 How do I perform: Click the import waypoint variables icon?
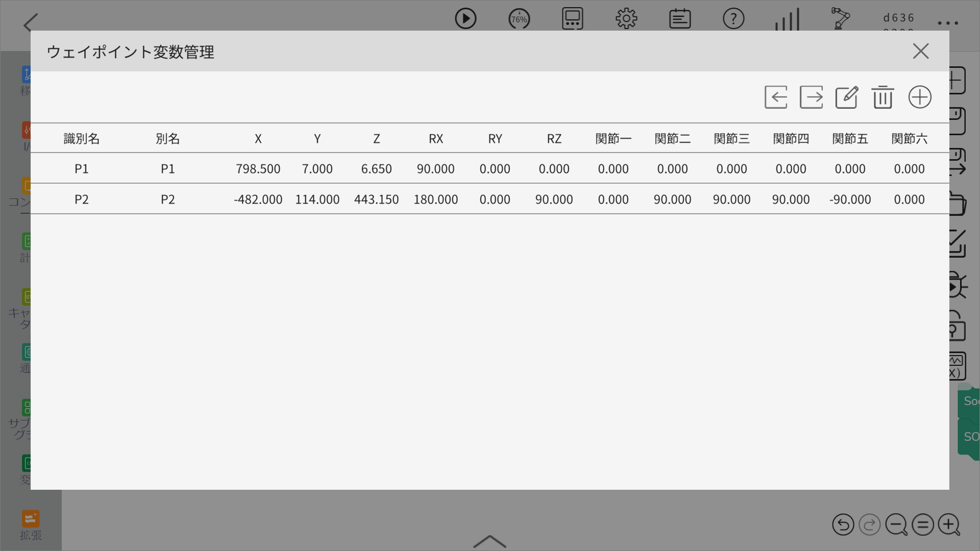[x=776, y=97]
